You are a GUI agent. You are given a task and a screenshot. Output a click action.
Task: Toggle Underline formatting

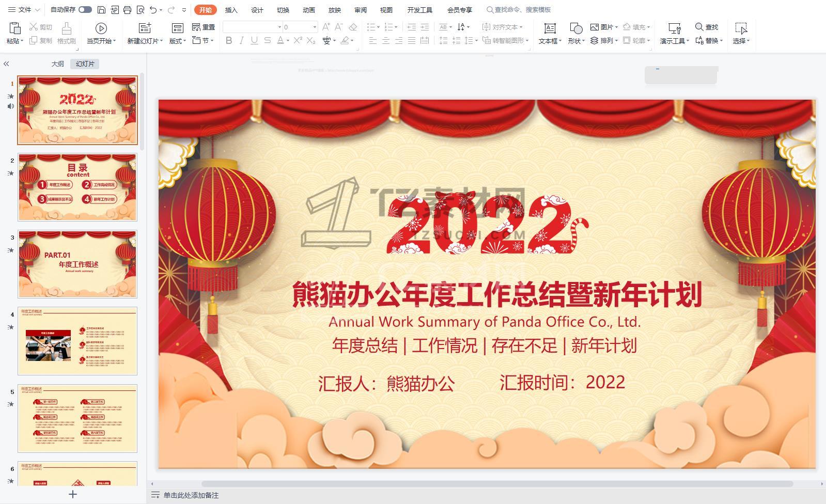click(254, 40)
